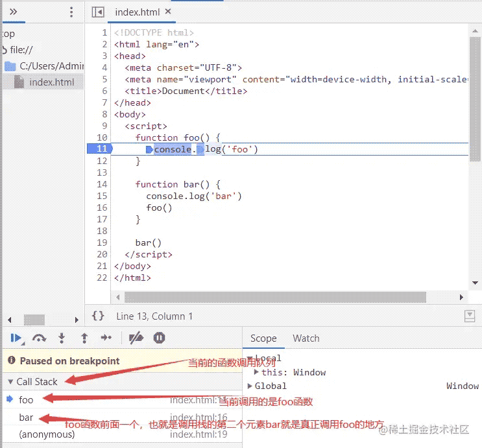Click the coverage dropdown icon in status bar
The width and height of the screenshot is (482, 448).
[x=470, y=316]
